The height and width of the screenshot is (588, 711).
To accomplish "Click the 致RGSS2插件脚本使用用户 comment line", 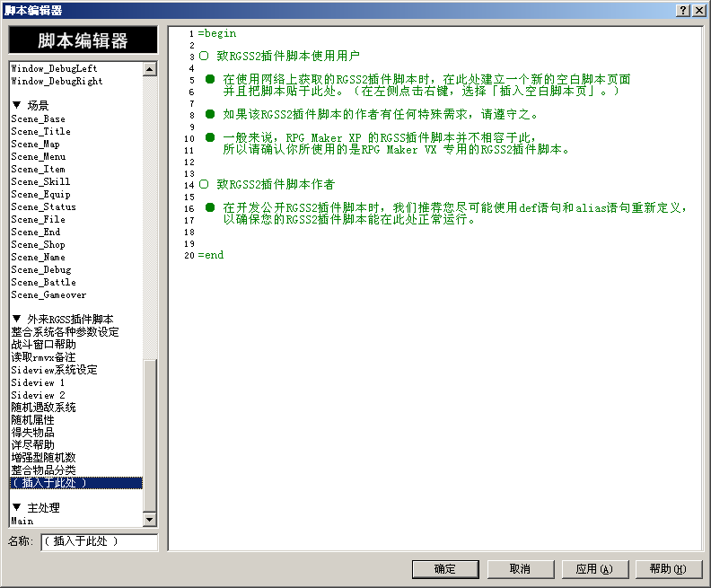I will (x=279, y=57).
